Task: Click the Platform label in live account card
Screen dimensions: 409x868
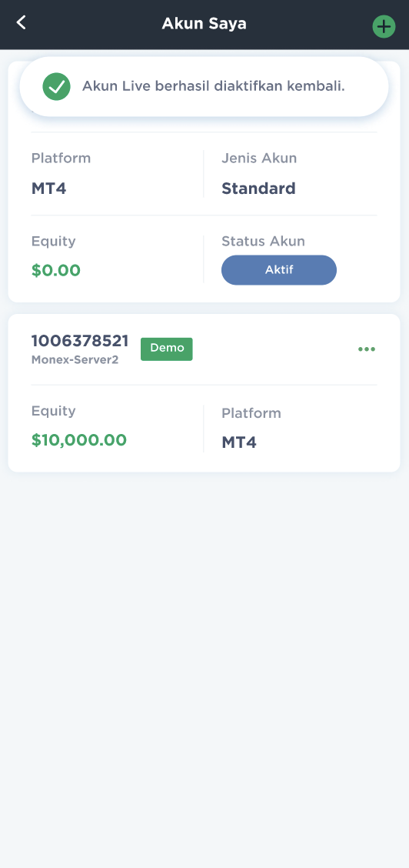Action: point(61,159)
